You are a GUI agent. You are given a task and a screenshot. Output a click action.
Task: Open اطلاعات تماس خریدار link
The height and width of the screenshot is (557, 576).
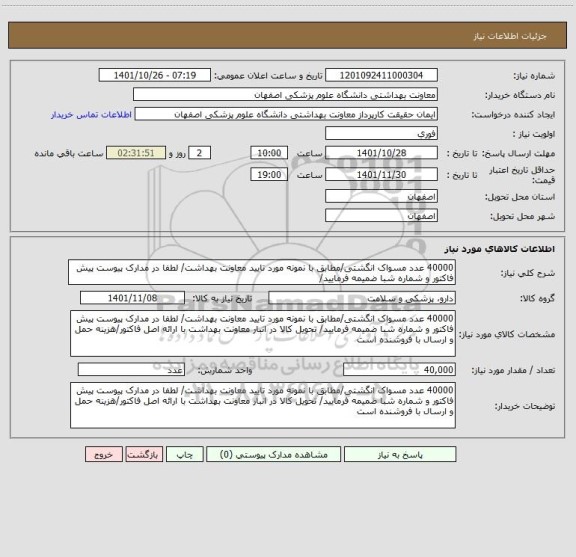tap(91, 115)
